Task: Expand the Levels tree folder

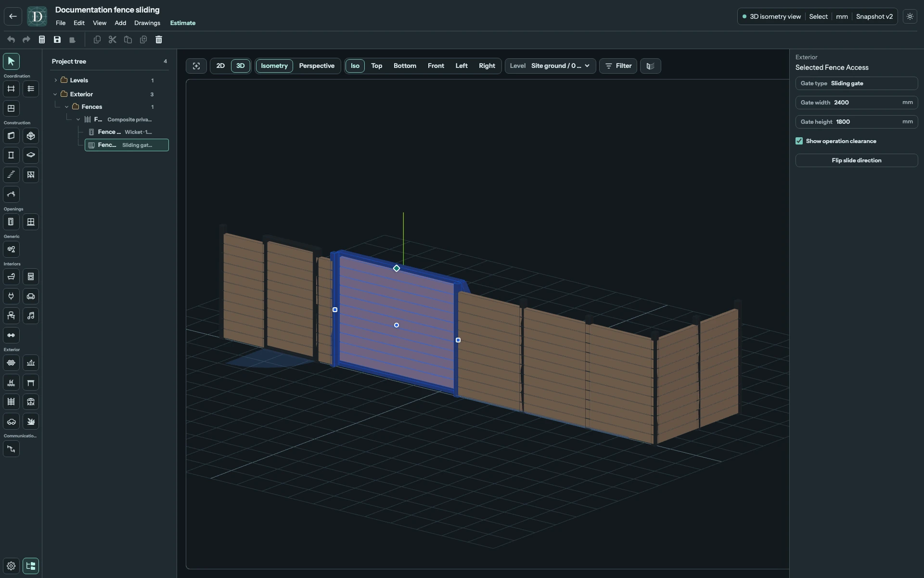Action: tap(56, 80)
